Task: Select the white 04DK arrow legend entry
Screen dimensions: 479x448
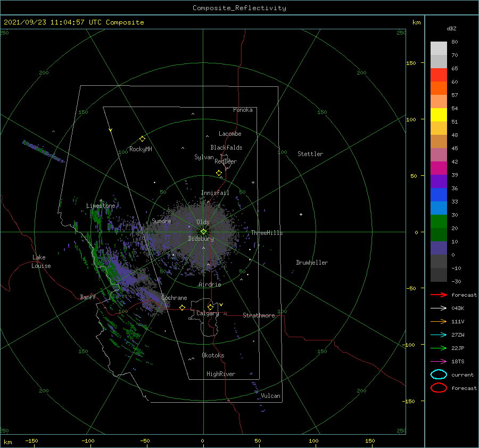Action: tap(439, 308)
